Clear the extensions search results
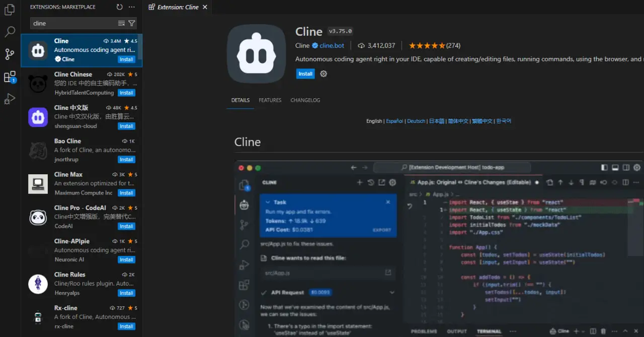644x337 pixels. (x=121, y=23)
